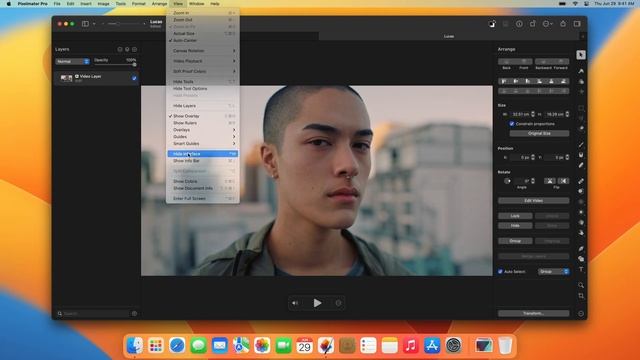Toggle Video Layer visibility checkbox
Viewport: 640px width, 360px height.
(134, 78)
